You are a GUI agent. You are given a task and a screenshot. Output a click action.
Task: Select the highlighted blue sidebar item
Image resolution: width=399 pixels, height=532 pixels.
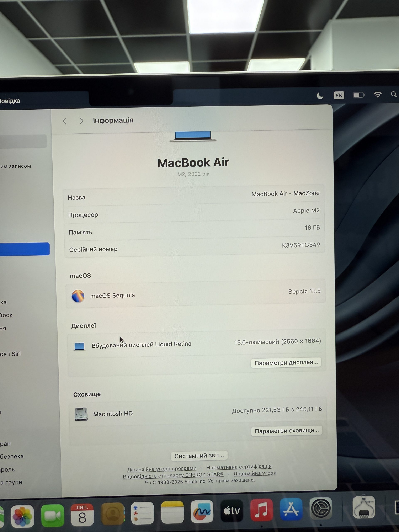click(25, 249)
